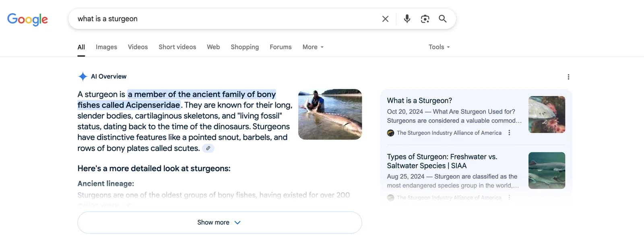Open the 'What is a Sturgeon?' source link

point(419,100)
